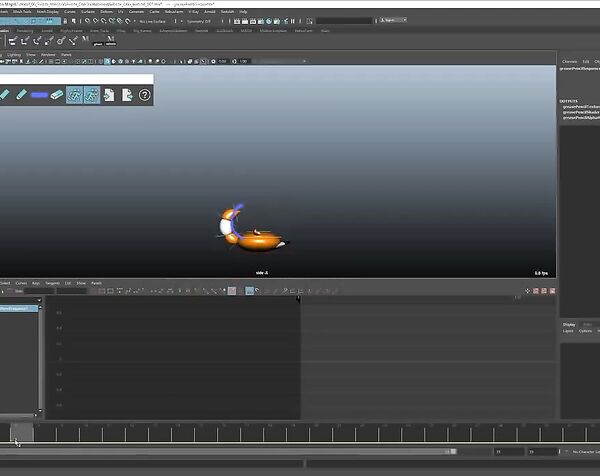Open the Graph Editor Curves menu
The height and width of the screenshot is (476, 600).
(21, 283)
